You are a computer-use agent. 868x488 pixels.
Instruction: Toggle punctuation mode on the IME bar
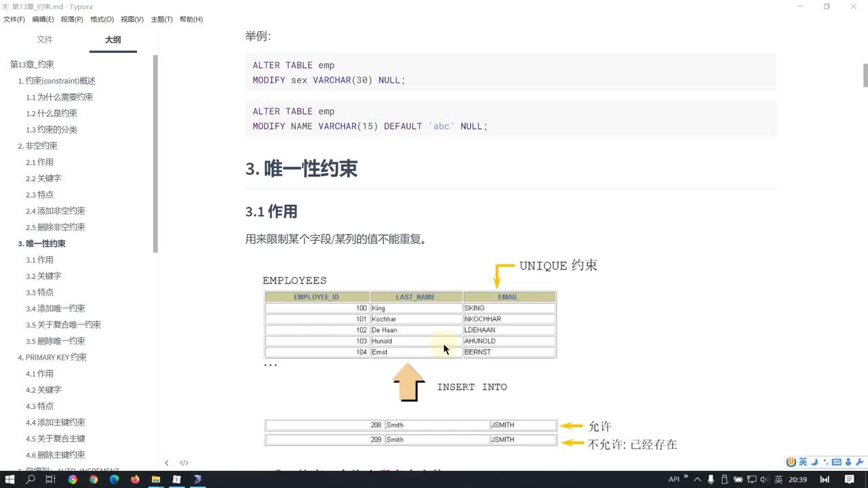point(825,462)
